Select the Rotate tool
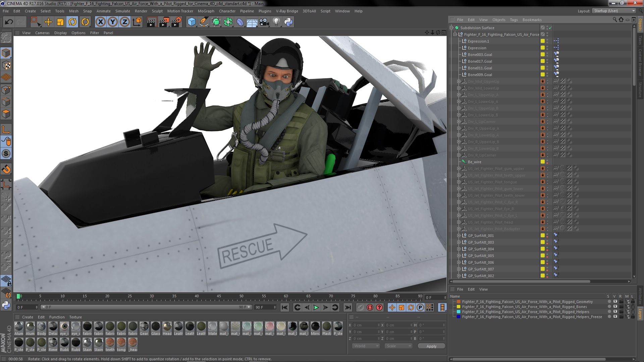The width and height of the screenshot is (644, 362). [72, 22]
